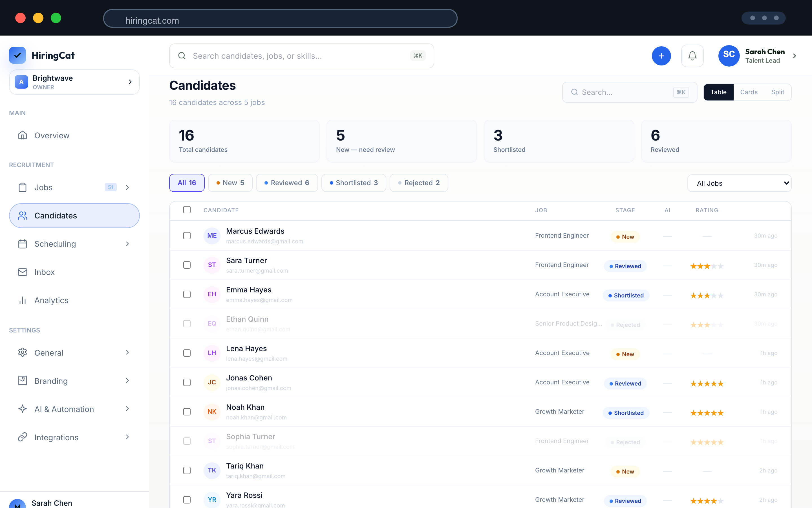Click the HiringCat checkmark logo icon
This screenshot has width=812, height=508.
click(17, 55)
